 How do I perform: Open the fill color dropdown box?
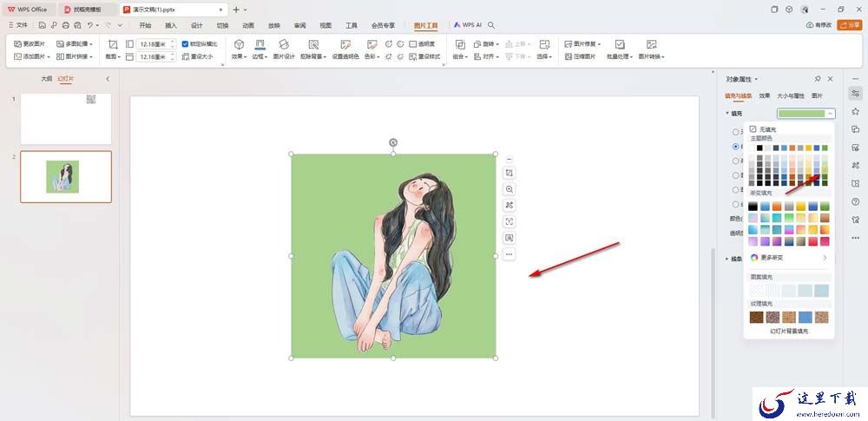[x=806, y=114]
